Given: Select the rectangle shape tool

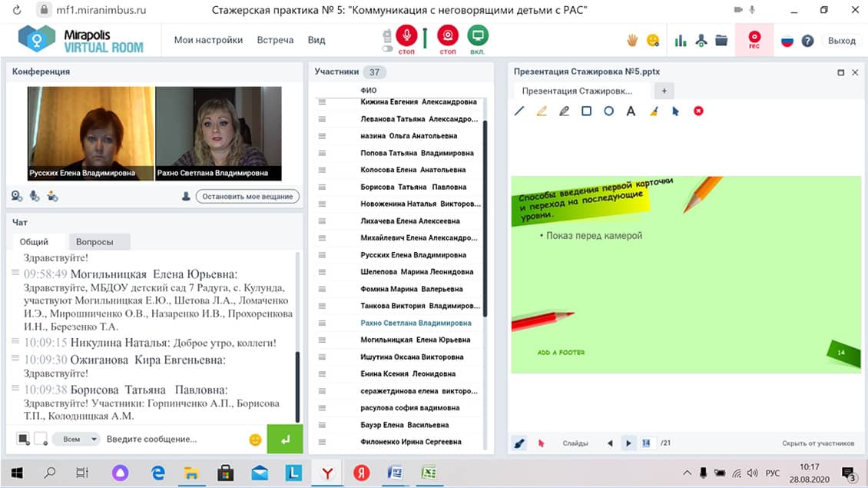Looking at the screenshot, I should [586, 111].
